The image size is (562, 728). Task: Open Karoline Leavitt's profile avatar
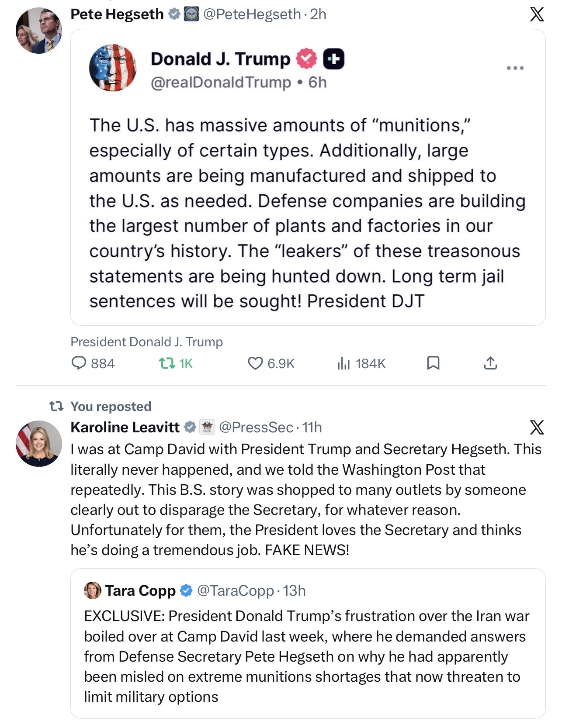(39, 444)
